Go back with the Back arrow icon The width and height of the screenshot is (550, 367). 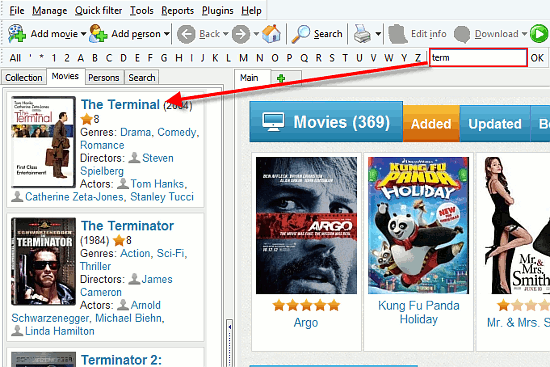186,34
